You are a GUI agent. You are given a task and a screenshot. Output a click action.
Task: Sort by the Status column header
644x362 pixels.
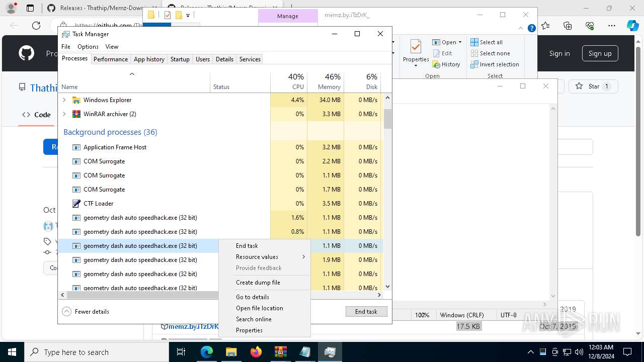coord(240,82)
